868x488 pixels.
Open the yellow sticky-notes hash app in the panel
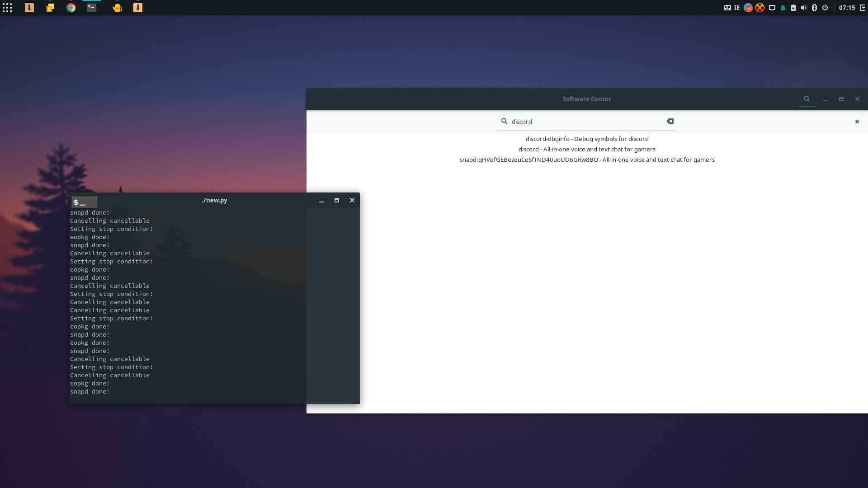(50, 8)
